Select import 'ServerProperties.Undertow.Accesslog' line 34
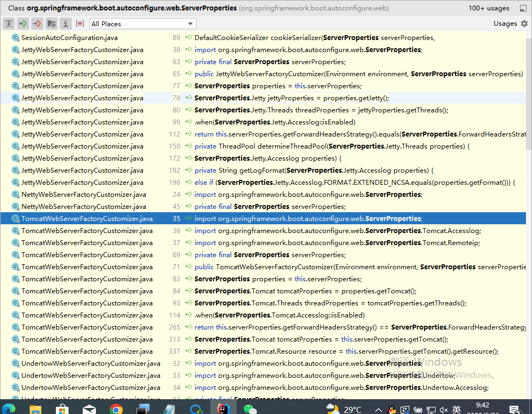This screenshot has height=414, width=532. coord(342,388)
